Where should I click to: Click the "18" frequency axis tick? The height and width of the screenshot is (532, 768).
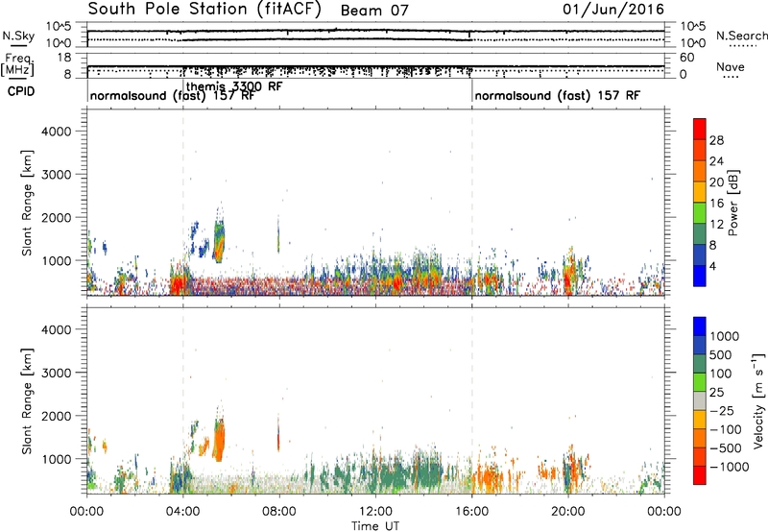click(64, 58)
